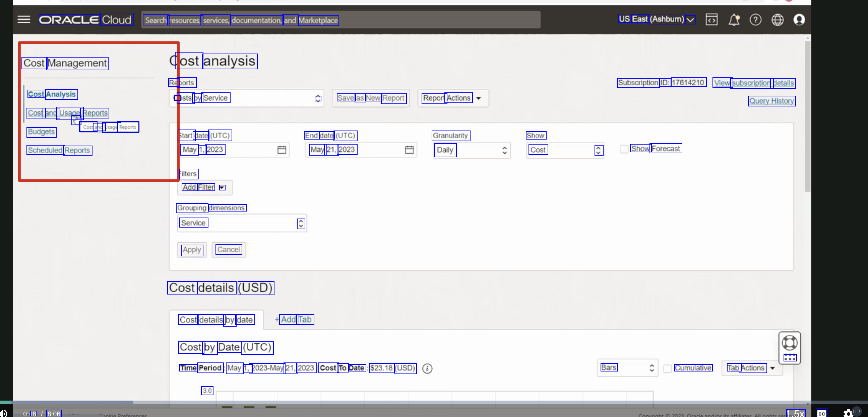Open the user profile avatar menu
This screenshot has width=868, height=417.
(x=799, y=20)
